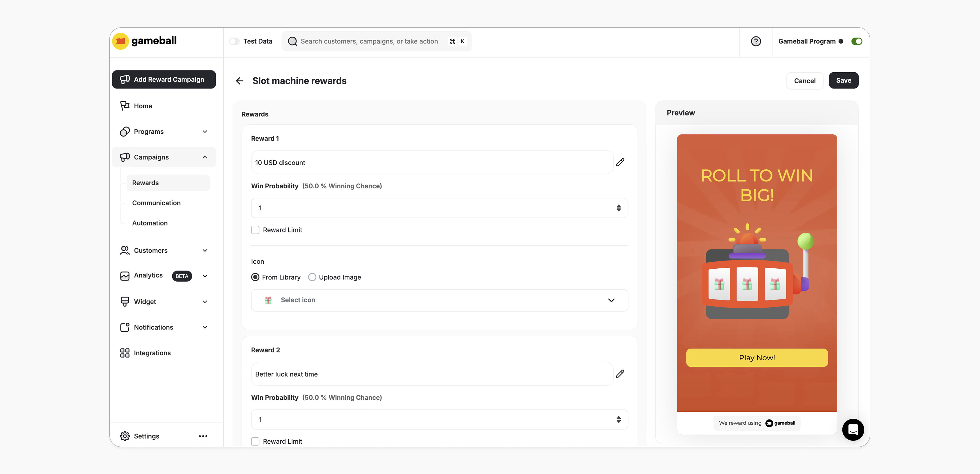Open the help question mark icon
Screen dimensions: 980x474
756,41
